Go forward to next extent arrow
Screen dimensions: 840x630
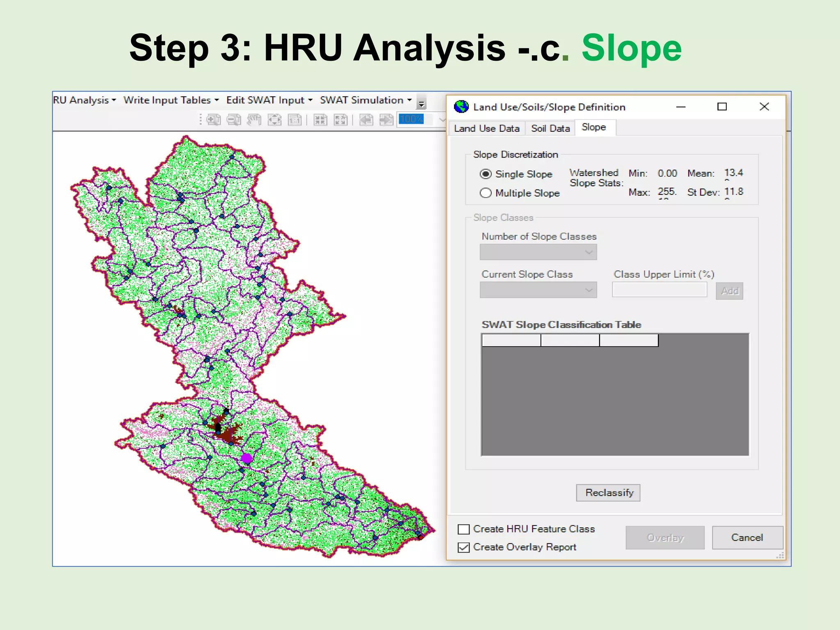coord(386,120)
